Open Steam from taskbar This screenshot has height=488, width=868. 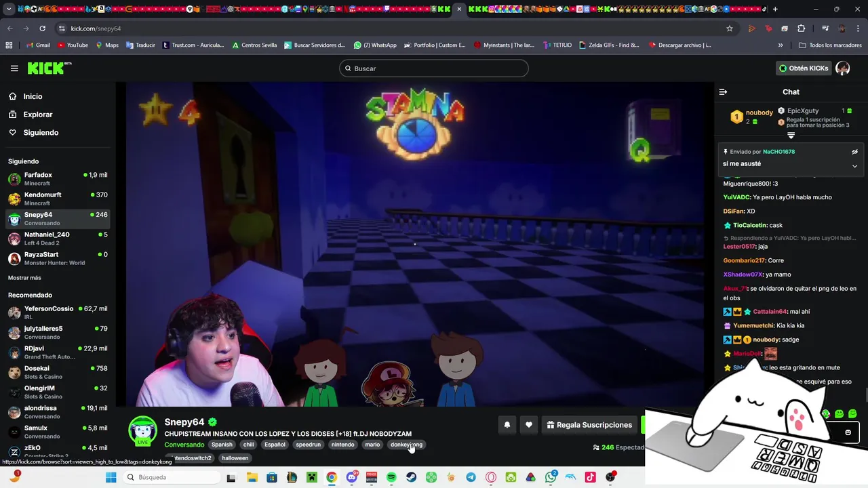(411, 477)
